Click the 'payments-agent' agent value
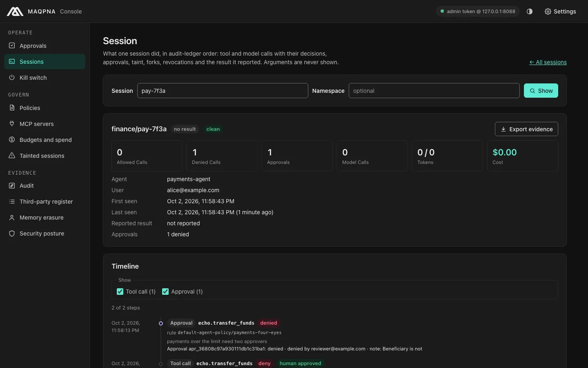 (x=189, y=179)
